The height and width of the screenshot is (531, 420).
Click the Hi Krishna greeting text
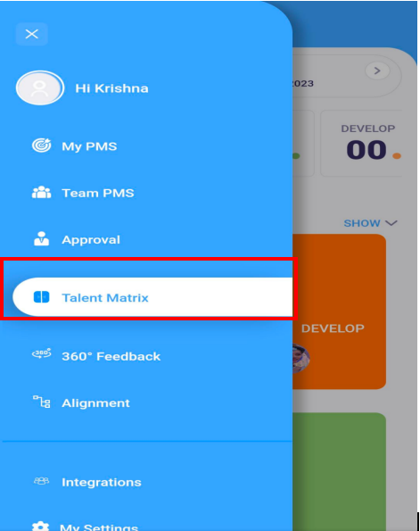click(x=111, y=88)
